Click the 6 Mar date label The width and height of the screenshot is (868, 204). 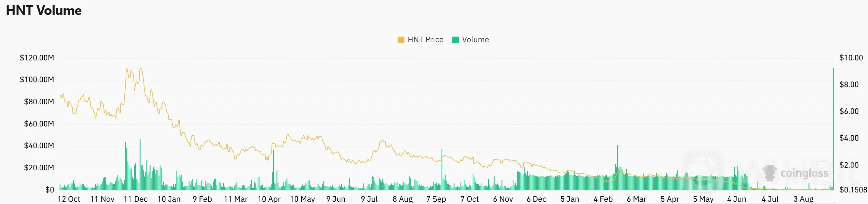pos(636,199)
